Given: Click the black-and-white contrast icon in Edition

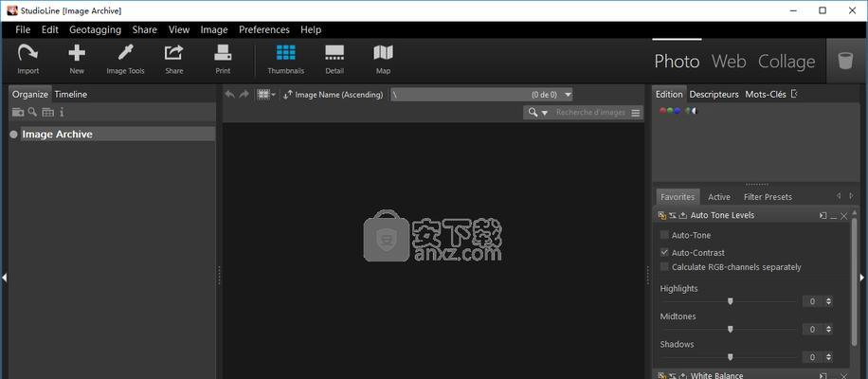Looking at the screenshot, I should coord(692,111).
